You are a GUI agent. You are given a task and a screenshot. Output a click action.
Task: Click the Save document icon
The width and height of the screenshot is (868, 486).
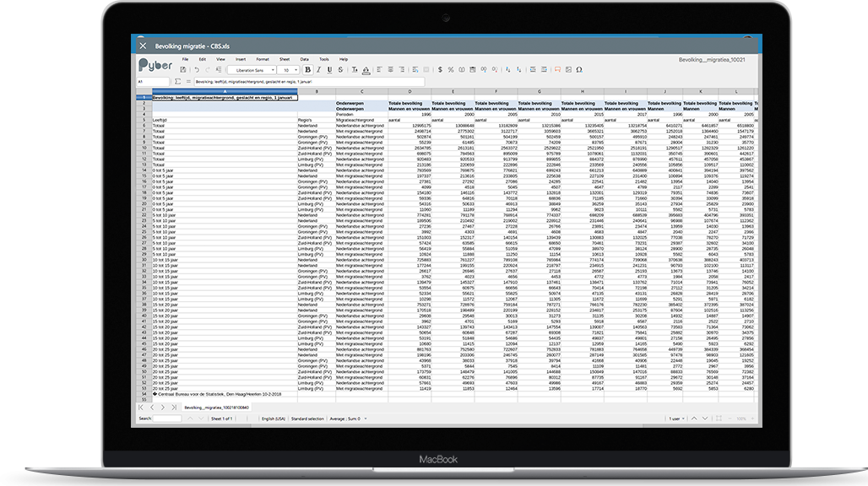[x=182, y=70]
